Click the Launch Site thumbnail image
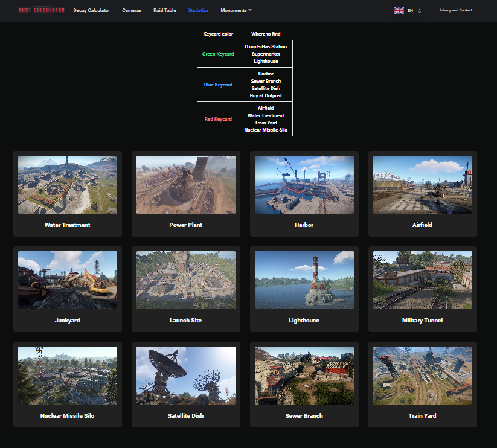The height and width of the screenshot is (448, 497). click(x=186, y=280)
